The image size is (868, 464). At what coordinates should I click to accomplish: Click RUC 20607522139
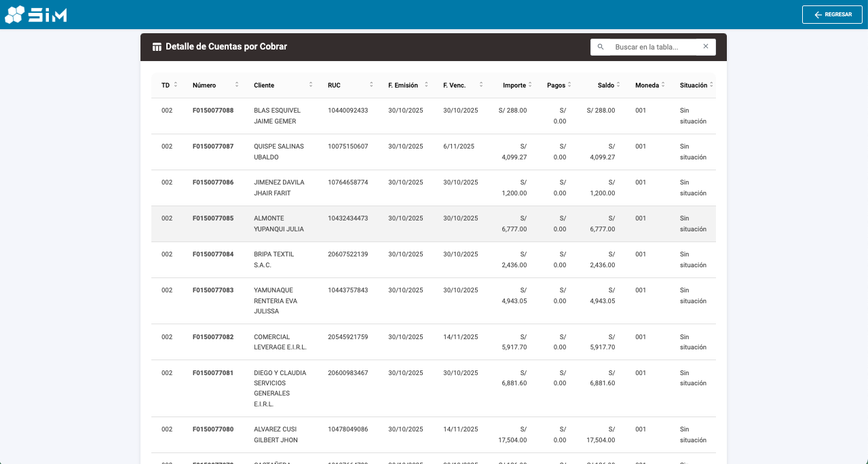[347, 254]
